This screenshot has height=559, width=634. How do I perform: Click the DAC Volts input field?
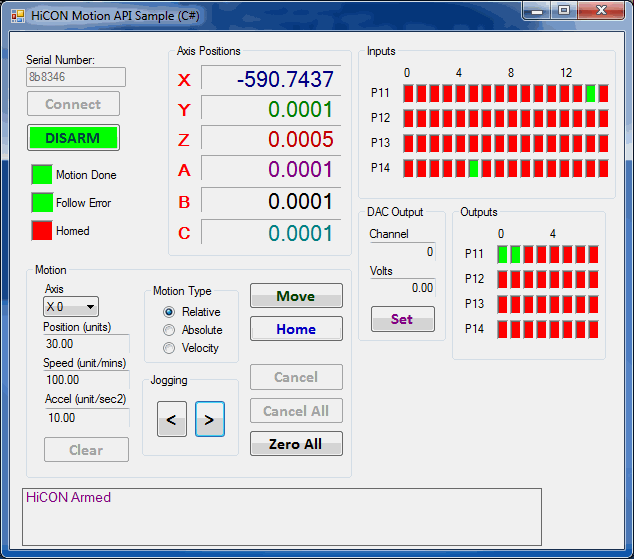[402, 288]
